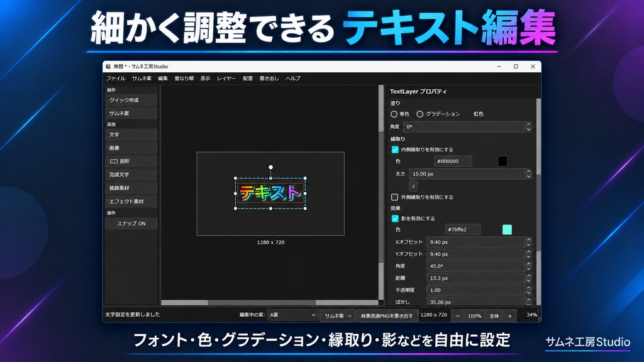Click the TextLayer プロパティ panel title

(418, 92)
